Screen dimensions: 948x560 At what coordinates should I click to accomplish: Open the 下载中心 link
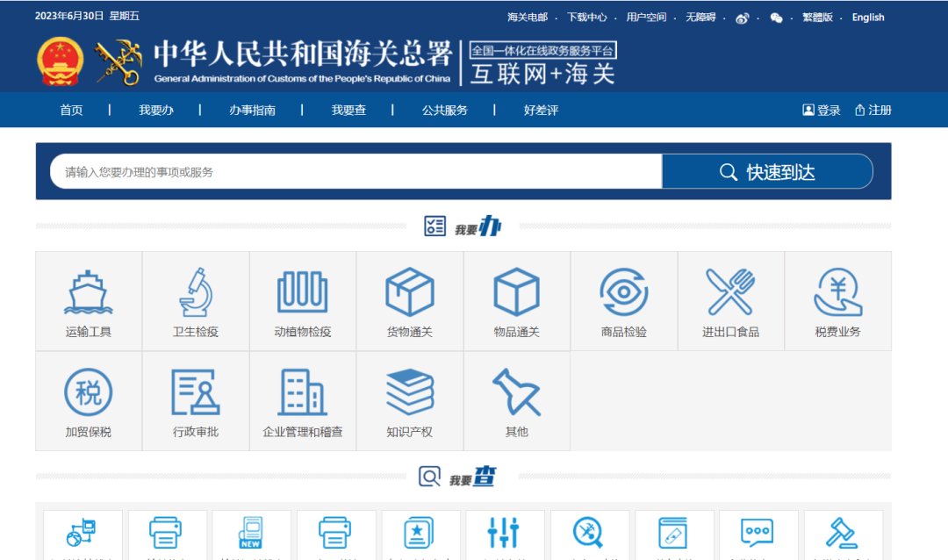(586, 18)
